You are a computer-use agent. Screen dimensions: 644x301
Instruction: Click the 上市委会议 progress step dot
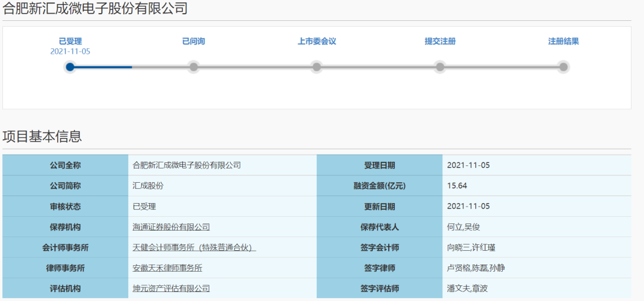316,67
